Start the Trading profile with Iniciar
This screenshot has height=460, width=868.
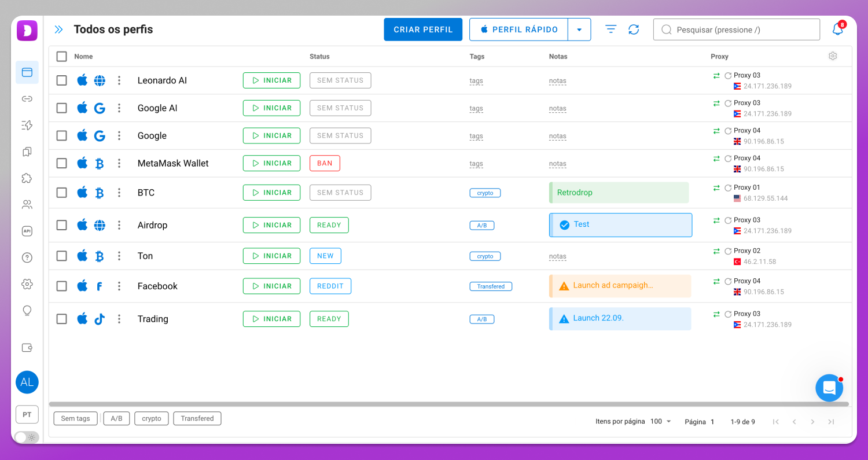tap(271, 319)
